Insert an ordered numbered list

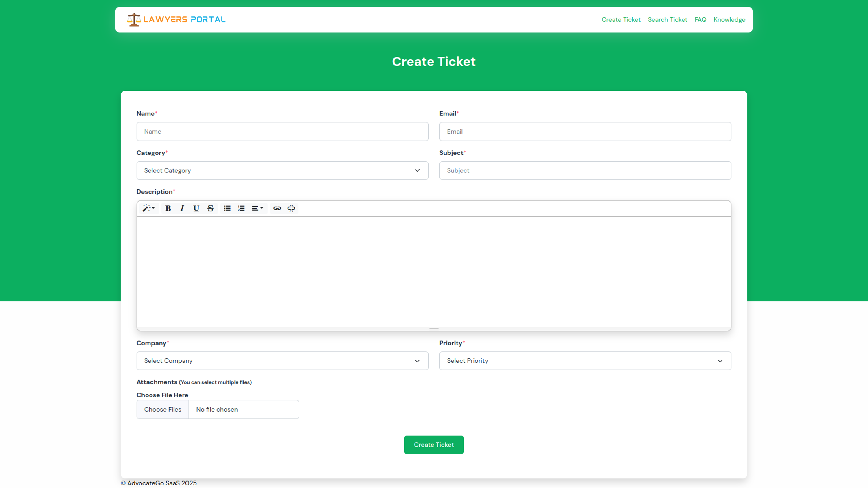pyautogui.click(x=241, y=208)
